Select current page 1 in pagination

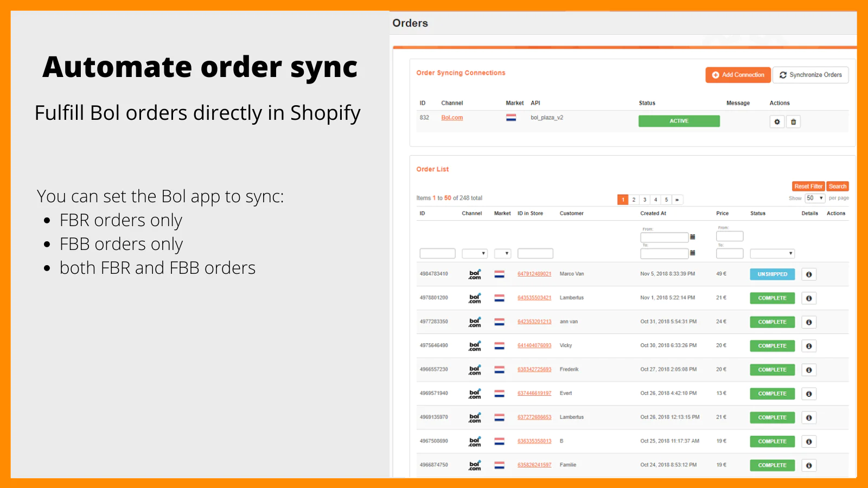click(623, 200)
